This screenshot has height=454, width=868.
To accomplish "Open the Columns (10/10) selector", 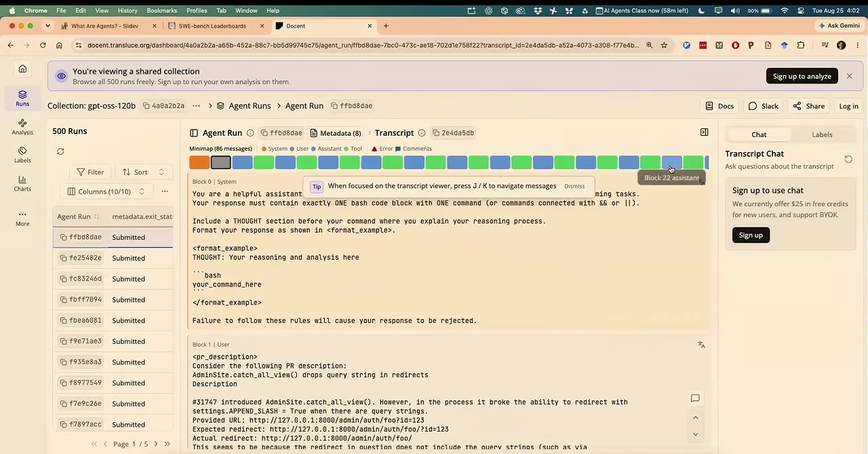I will click(107, 191).
